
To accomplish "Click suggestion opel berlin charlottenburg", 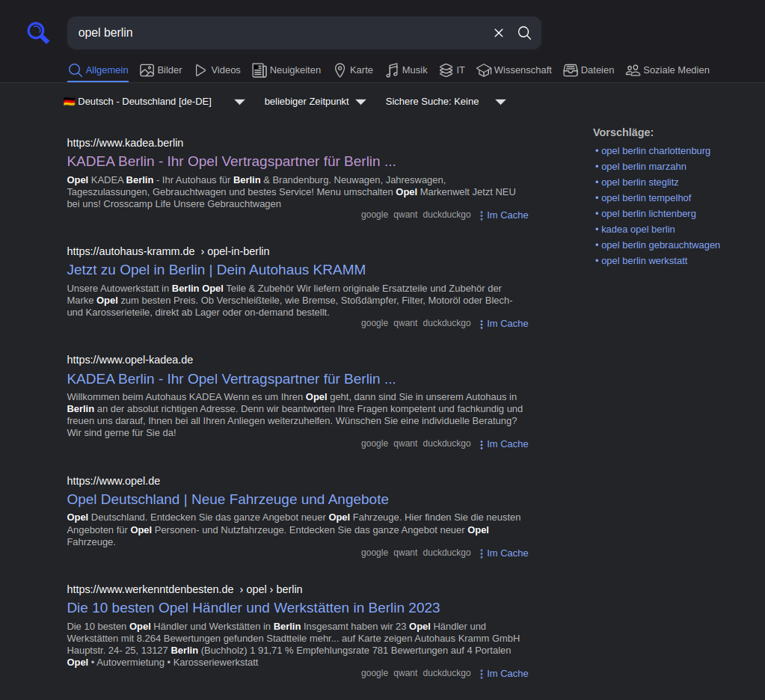I will (656, 151).
